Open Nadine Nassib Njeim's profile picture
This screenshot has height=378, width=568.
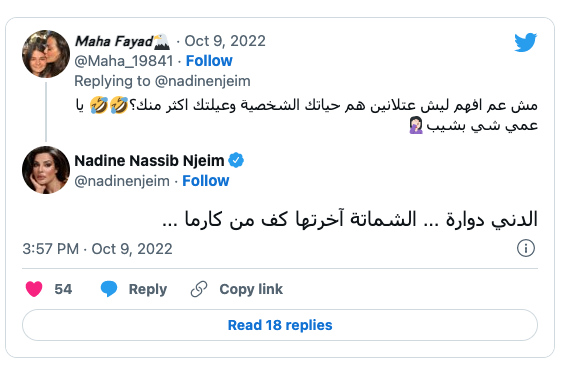tap(46, 170)
